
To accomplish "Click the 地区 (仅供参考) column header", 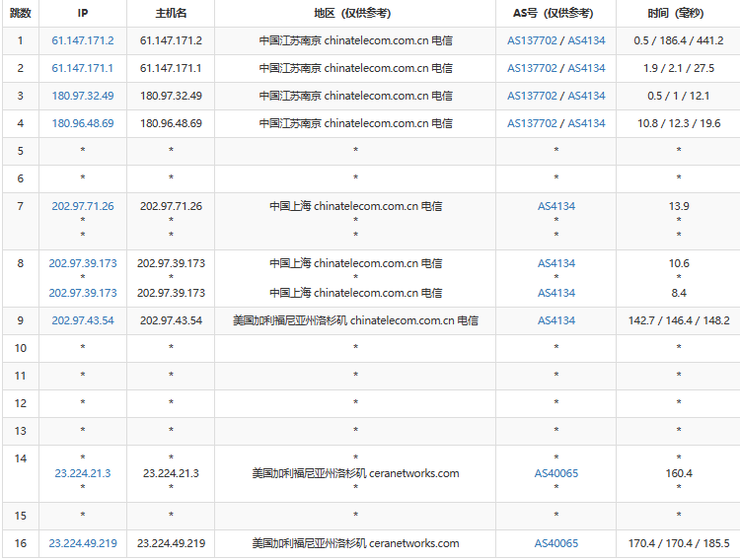I will [352, 13].
